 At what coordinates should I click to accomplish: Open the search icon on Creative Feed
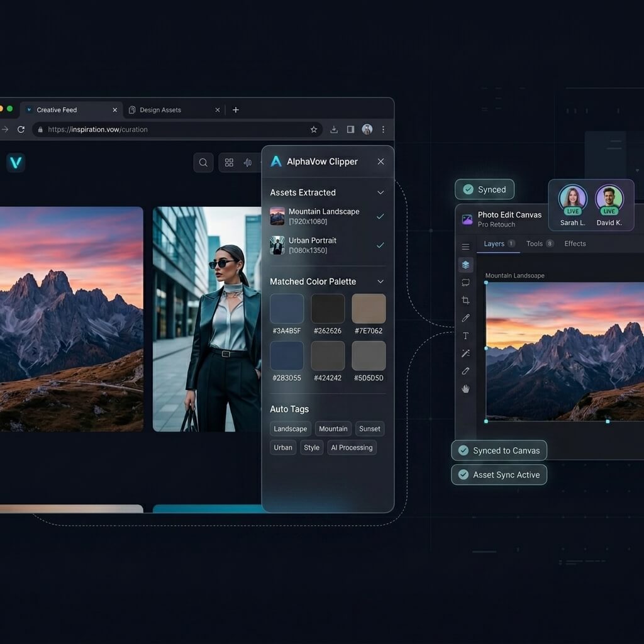click(203, 163)
